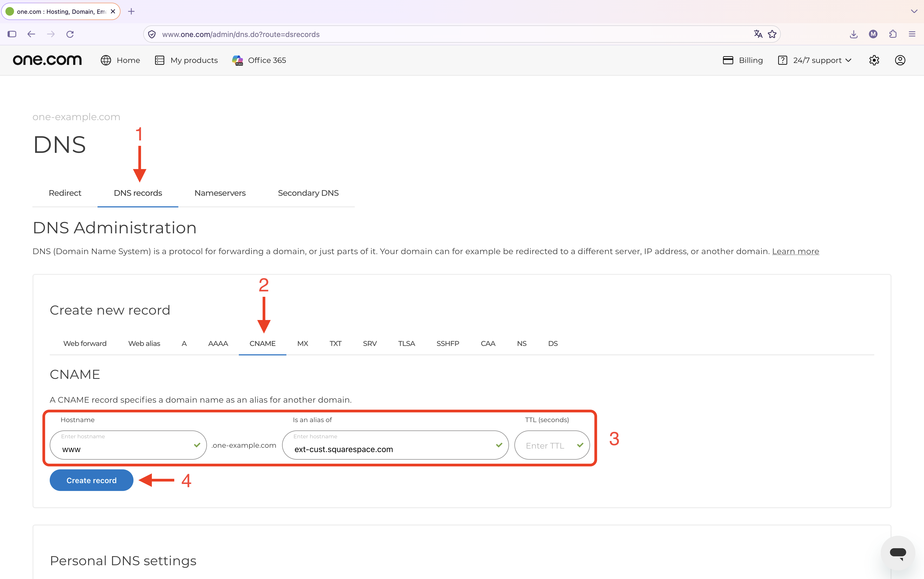This screenshot has width=924, height=579.
Task: Toggle the browser sidebar icon
Action: tap(12, 34)
